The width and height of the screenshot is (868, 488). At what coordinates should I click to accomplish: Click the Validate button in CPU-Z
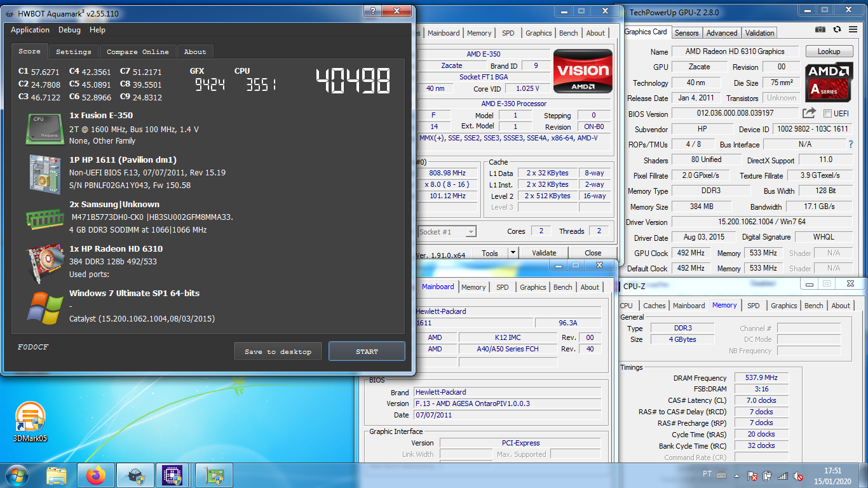pos(544,252)
